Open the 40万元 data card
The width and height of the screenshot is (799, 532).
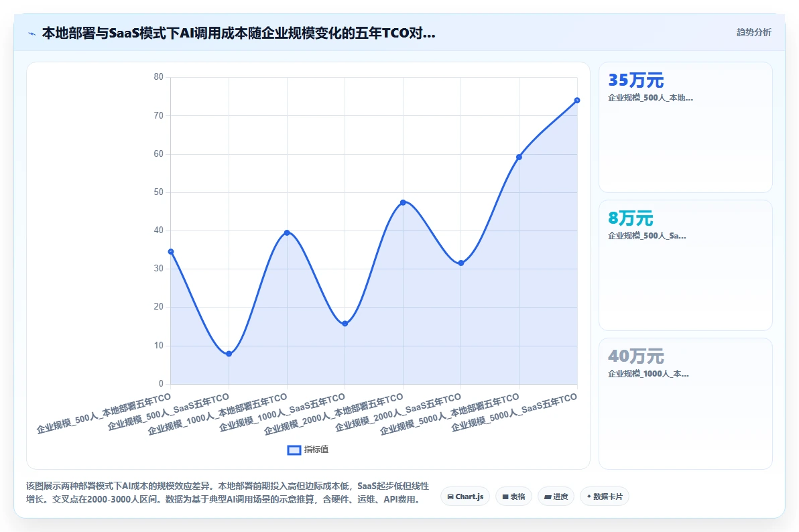tap(685, 403)
